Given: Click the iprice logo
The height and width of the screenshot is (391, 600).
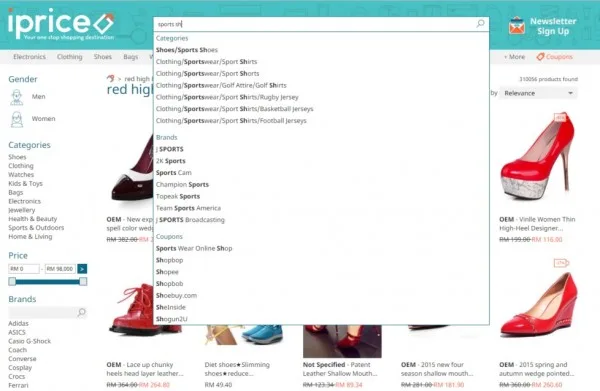Looking at the screenshot, I should coord(61,24).
